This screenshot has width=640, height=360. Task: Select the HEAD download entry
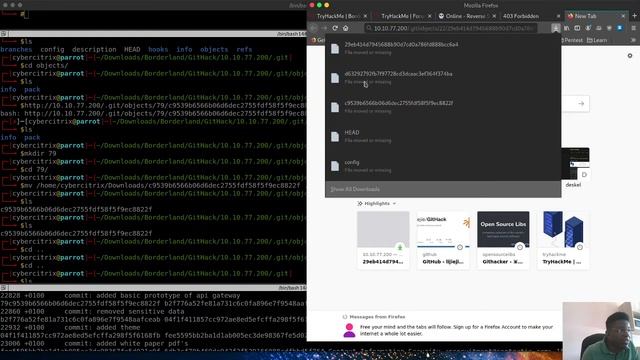(x=443, y=136)
